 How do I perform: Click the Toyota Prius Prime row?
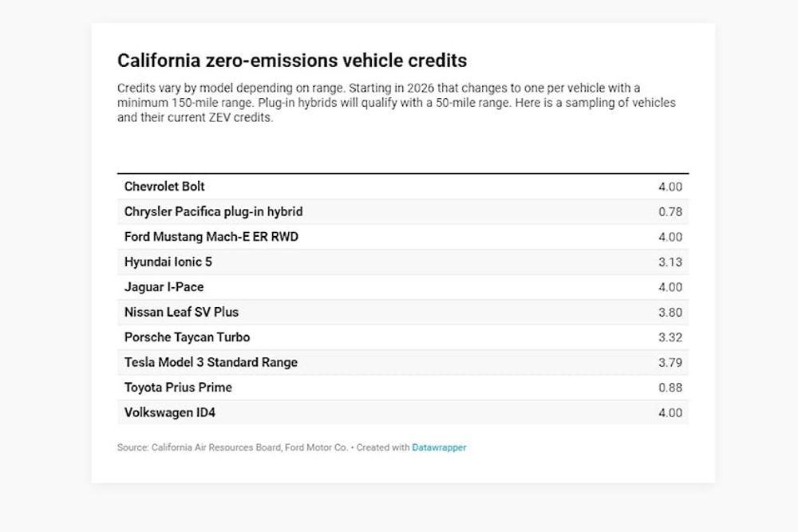tap(178, 388)
